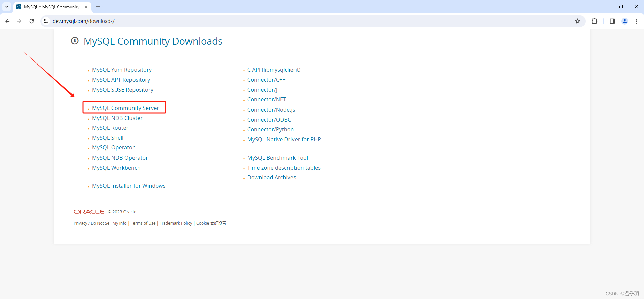Image resolution: width=644 pixels, height=299 pixels.
Task: Go forward to the next page
Action: pos(19,21)
